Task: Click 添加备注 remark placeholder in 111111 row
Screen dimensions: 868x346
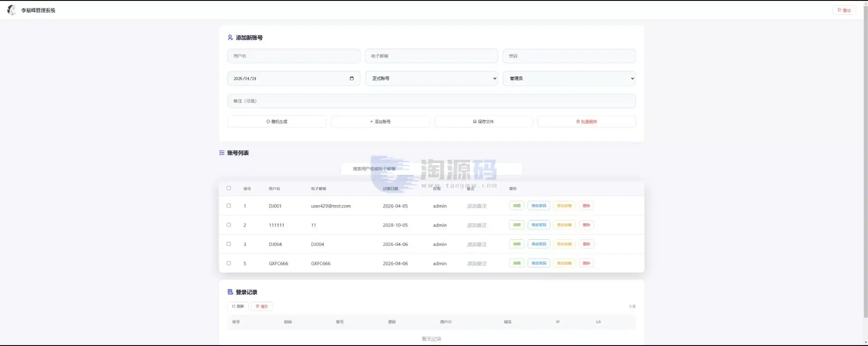Action: pyautogui.click(x=477, y=225)
